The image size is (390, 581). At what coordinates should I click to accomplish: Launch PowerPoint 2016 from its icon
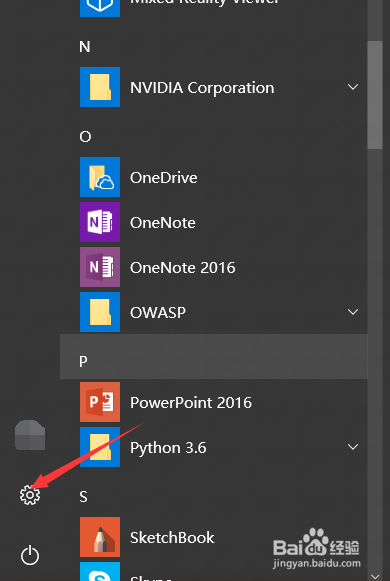click(x=100, y=402)
